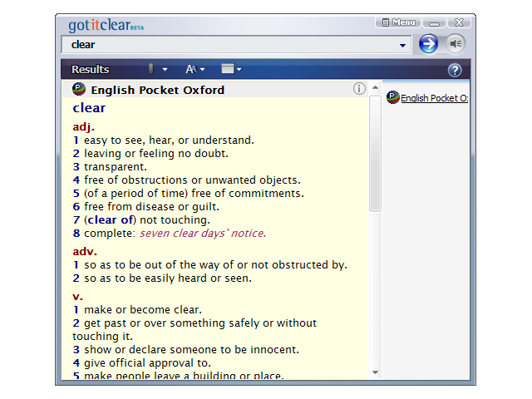This screenshot has width=532, height=399.
Task: Follow the 'clear of' cross-reference link
Action: click(111, 219)
